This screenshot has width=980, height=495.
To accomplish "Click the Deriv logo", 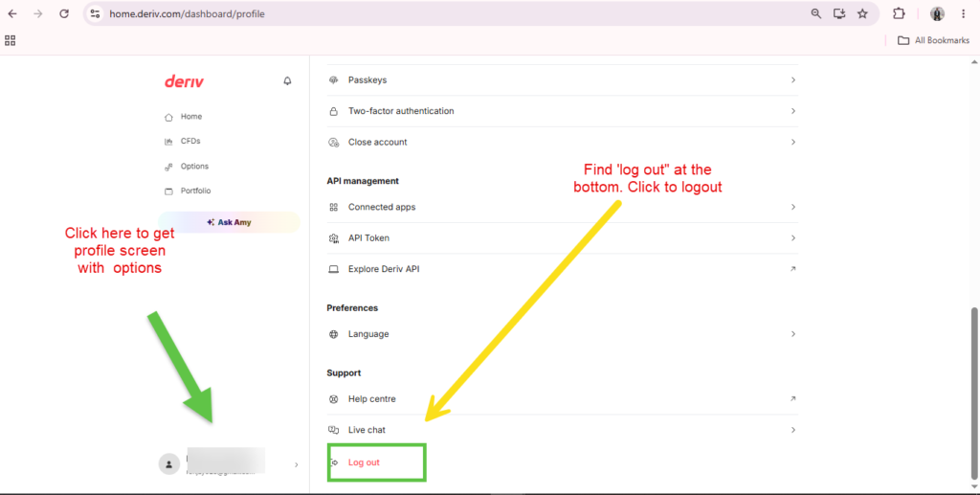I will coord(184,81).
